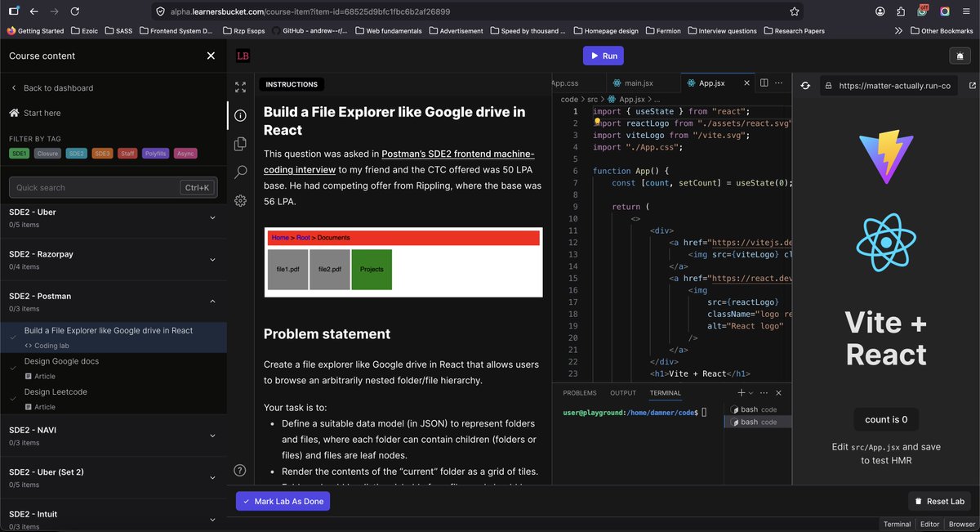
Task: Open the search magnifier icon in sidebar
Action: (240, 172)
